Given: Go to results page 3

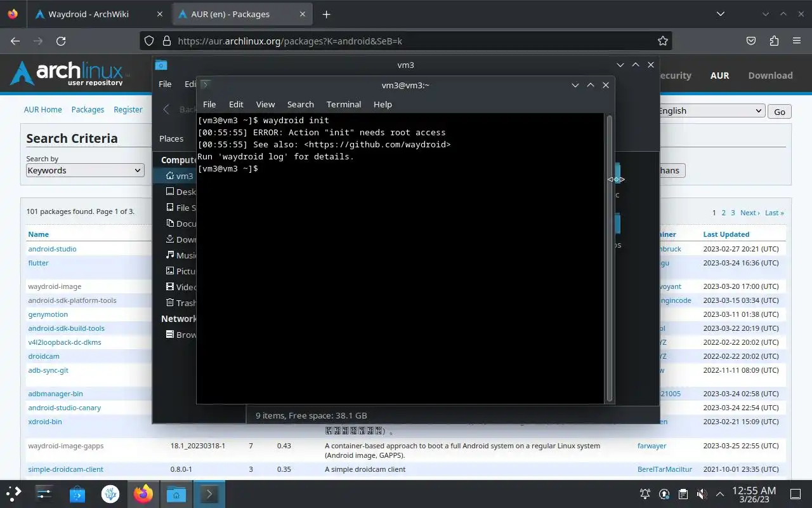Looking at the screenshot, I should 733,213.
